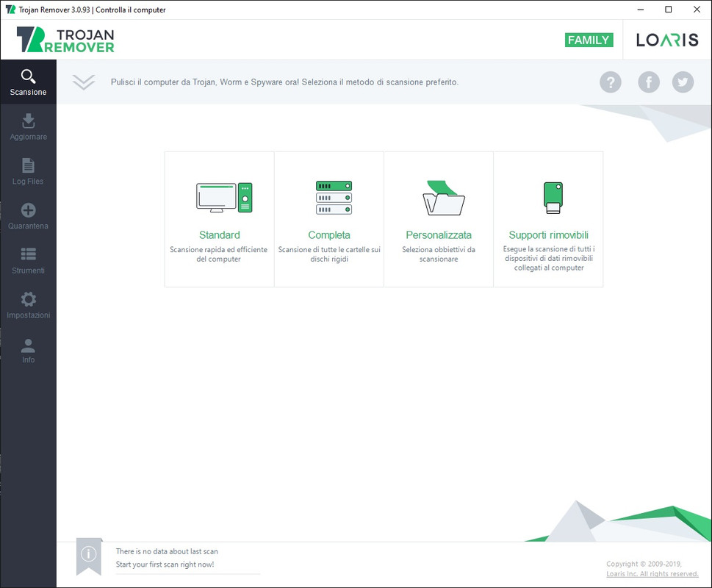Open the Log Files section
Viewport: 712px width, 588px height.
[28, 172]
